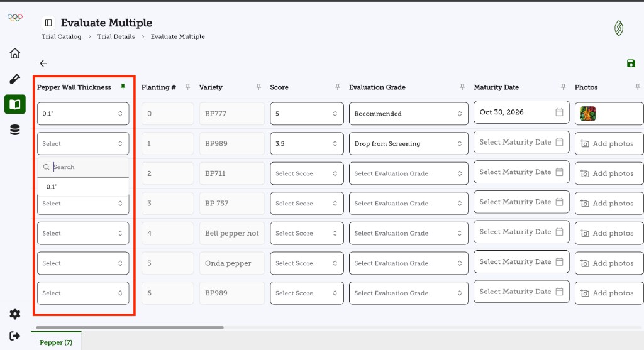Open wall thickness Select for Onda pepper
This screenshot has width=644, height=350.
click(x=83, y=263)
